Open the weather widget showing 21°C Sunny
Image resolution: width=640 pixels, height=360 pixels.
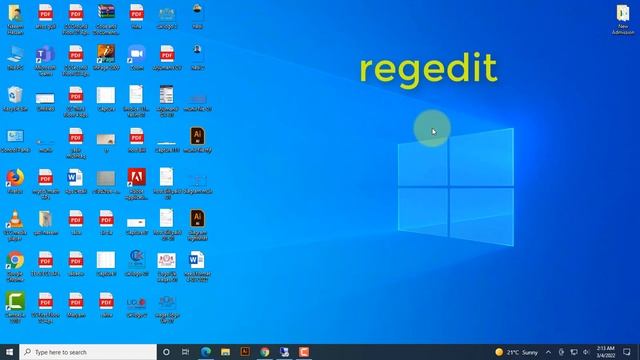pos(516,352)
